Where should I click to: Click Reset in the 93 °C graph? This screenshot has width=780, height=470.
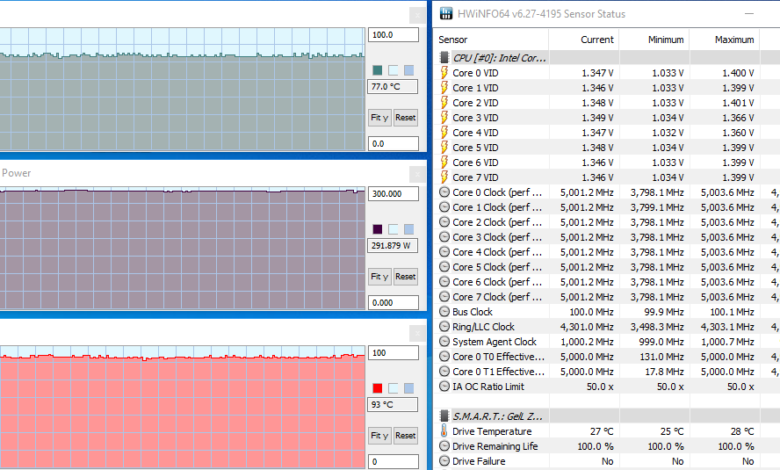[405, 436]
